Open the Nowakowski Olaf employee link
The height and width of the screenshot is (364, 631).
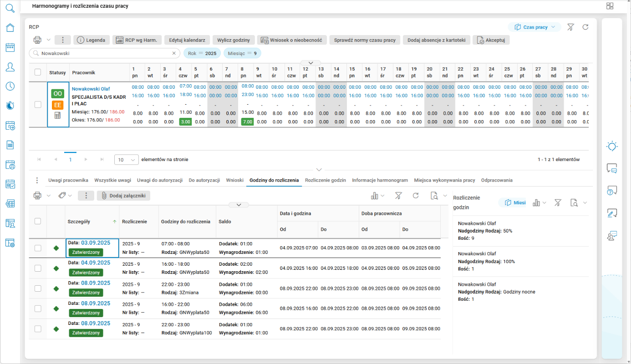tap(91, 89)
